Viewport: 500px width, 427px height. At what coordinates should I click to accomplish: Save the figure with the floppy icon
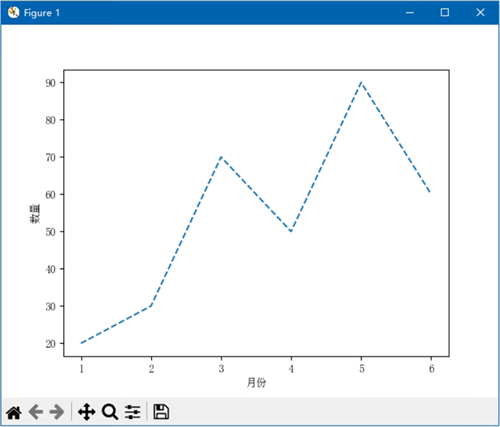tap(161, 412)
